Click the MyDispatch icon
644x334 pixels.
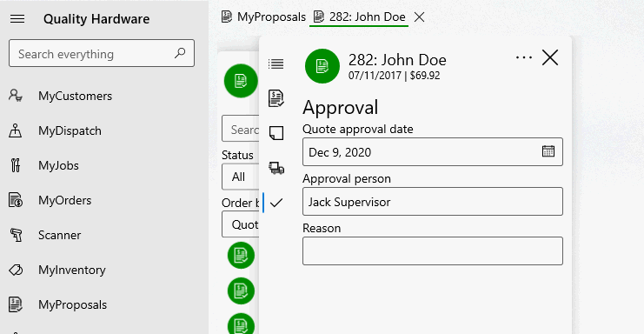pos(16,130)
